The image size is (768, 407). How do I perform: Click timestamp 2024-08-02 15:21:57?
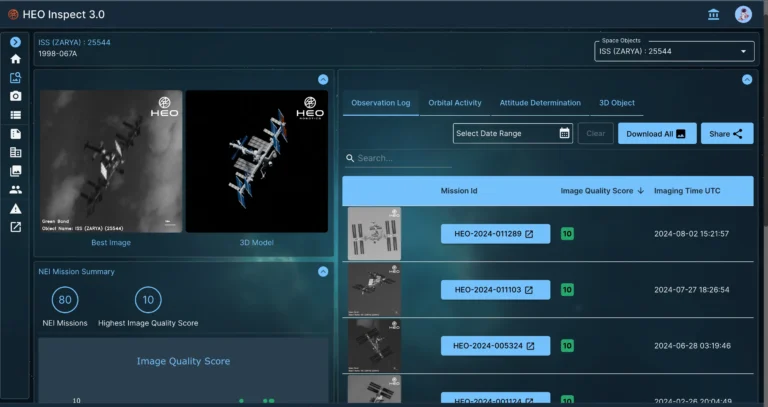(x=692, y=234)
